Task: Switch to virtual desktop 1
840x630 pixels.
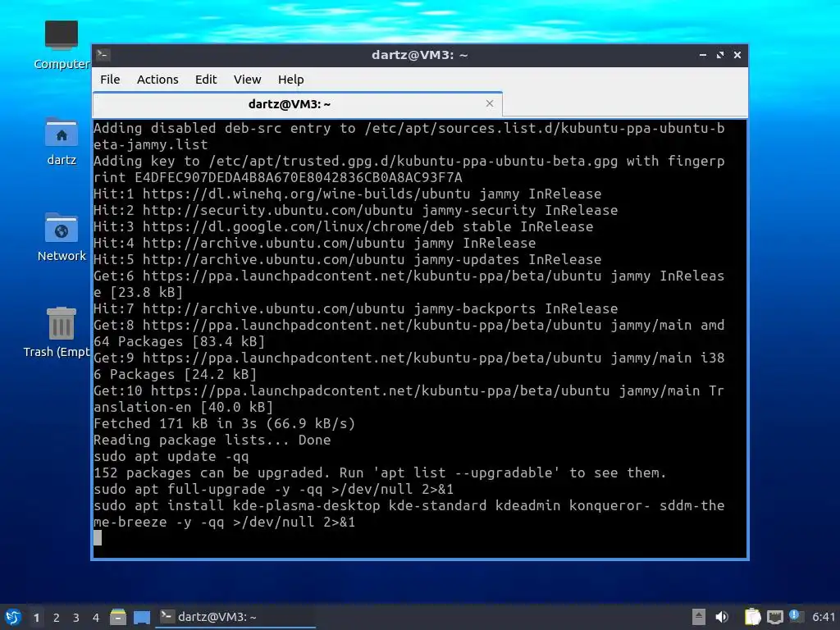Action: [x=36, y=618]
